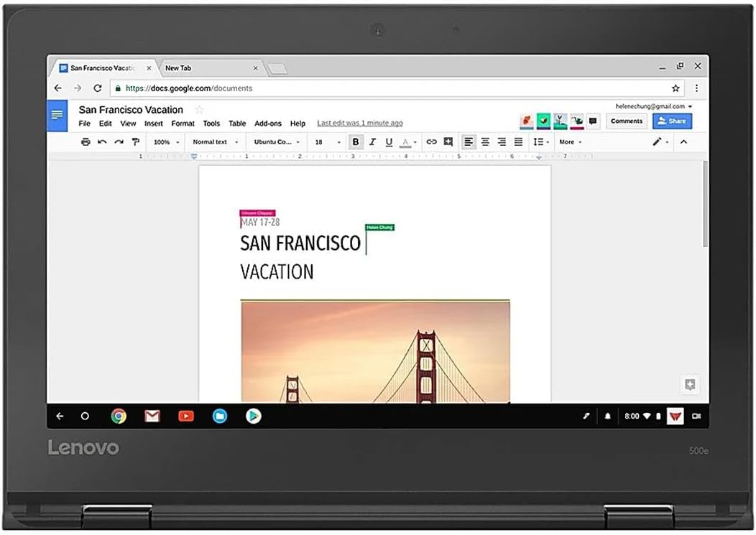The height and width of the screenshot is (535, 756).
Task: Select the paint format roller icon
Action: pyautogui.click(x=135, y=142)
